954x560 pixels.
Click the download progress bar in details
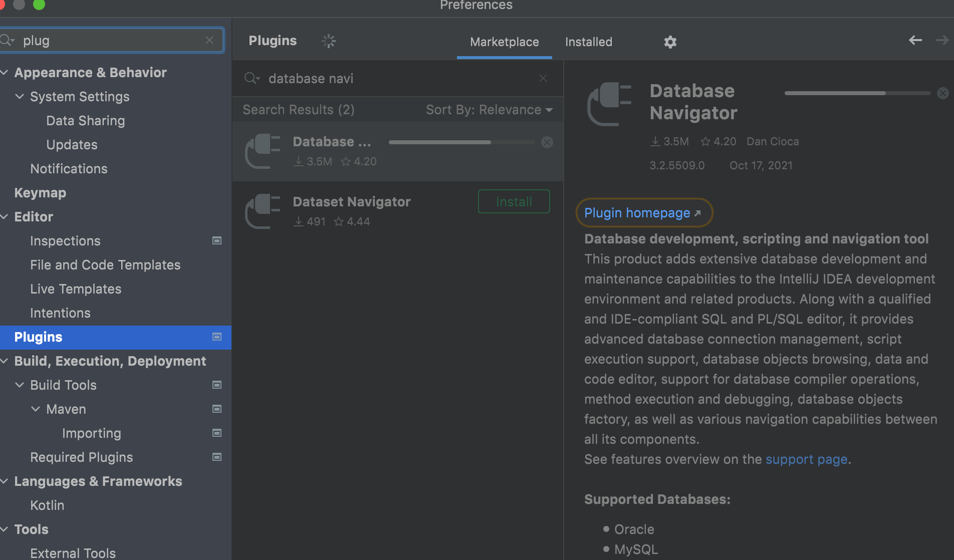(857, 93)
